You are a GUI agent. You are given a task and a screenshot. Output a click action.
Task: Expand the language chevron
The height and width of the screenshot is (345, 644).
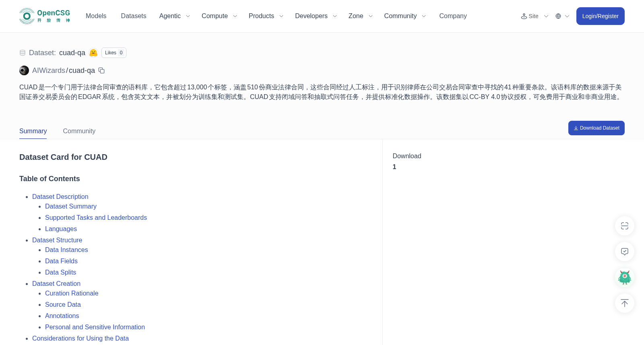click(567, 16)
